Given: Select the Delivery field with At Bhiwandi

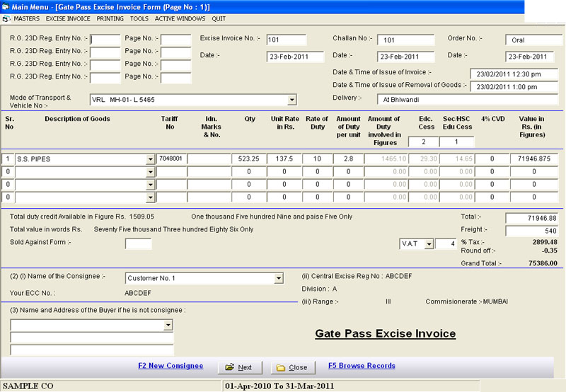Looking at the screenshot, I should tap(468, 100).
